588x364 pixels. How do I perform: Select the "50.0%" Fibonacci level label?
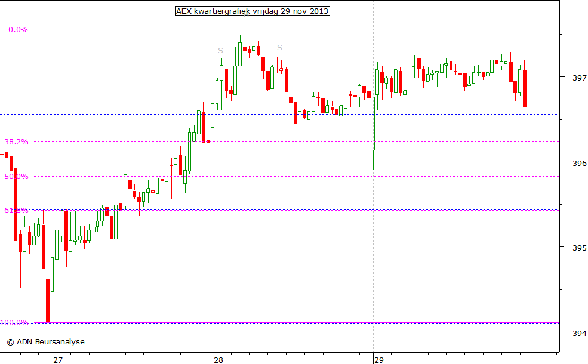tap(16, 176)
